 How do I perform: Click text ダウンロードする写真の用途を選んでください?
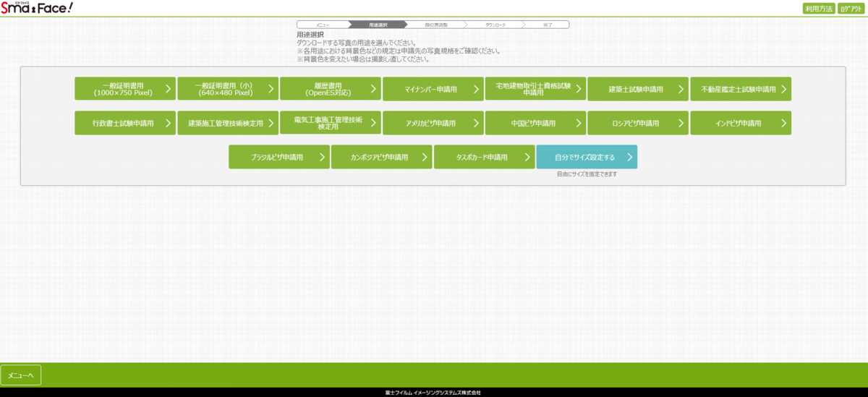coord(357,43)
